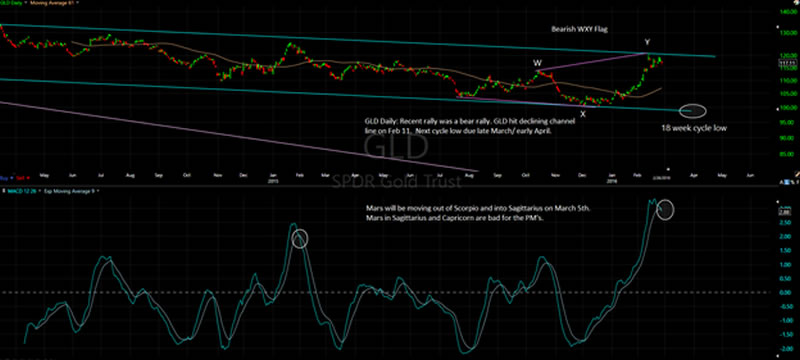Screen dimensions: 800x360
Task: Click the MACD pane handle icon
Action: (4, 191)
